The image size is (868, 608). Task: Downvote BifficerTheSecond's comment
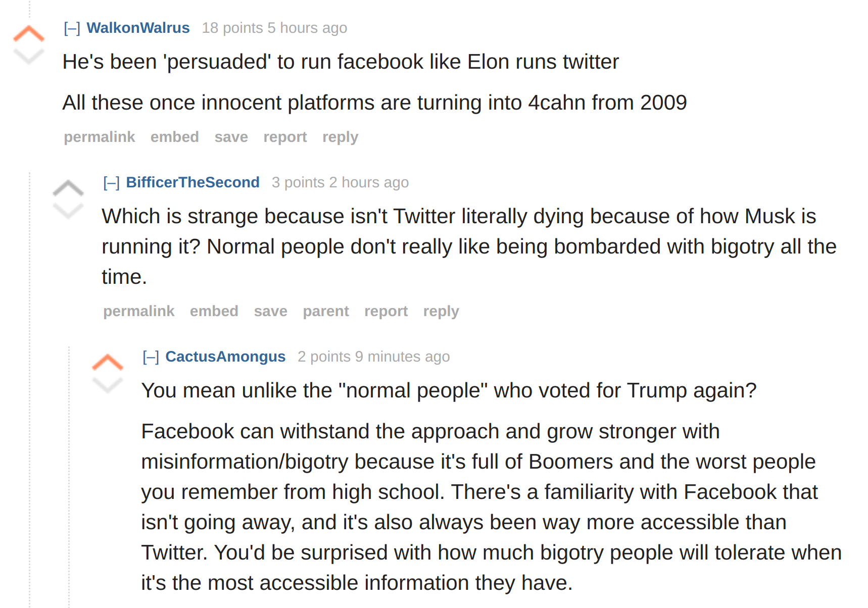point(68,211)
